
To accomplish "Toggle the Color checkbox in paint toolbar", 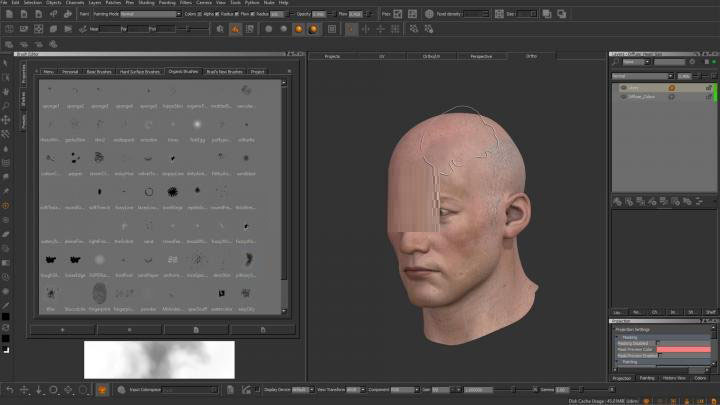I will [x=199, y=14].
